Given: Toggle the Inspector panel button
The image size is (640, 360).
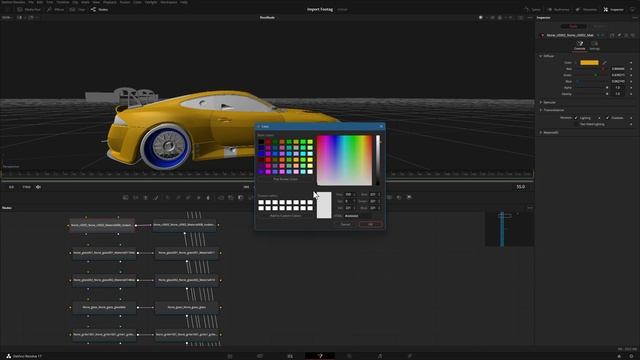Looking at the screenshot, I should click(x=613, y=9).
